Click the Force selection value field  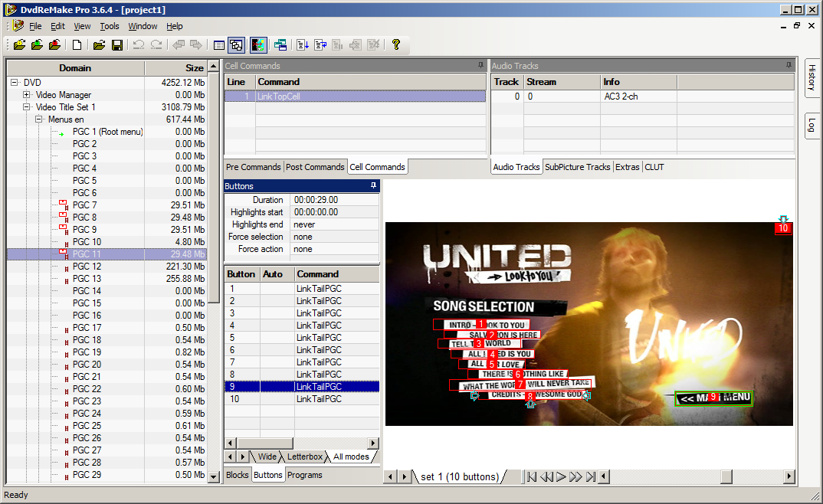click(335, 237)
